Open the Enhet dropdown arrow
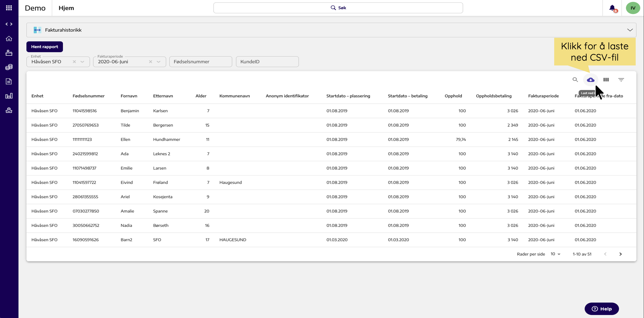The width and height of the screenshot is (644, 318). (82, 62)
